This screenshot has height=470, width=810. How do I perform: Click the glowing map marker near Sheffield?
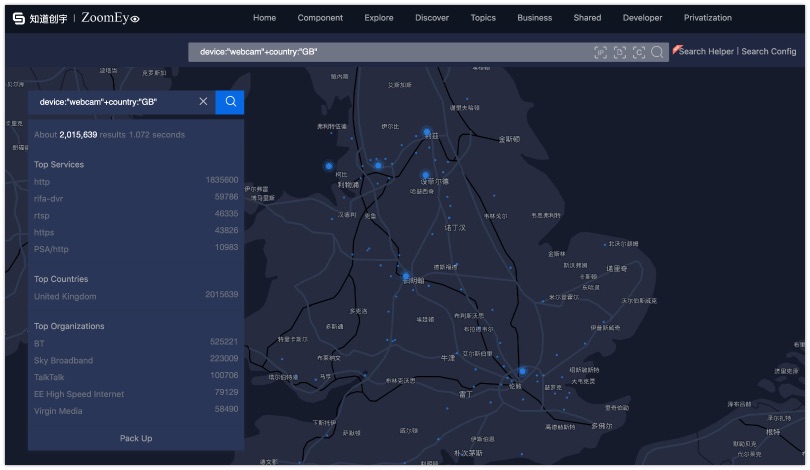click(425, 176)
